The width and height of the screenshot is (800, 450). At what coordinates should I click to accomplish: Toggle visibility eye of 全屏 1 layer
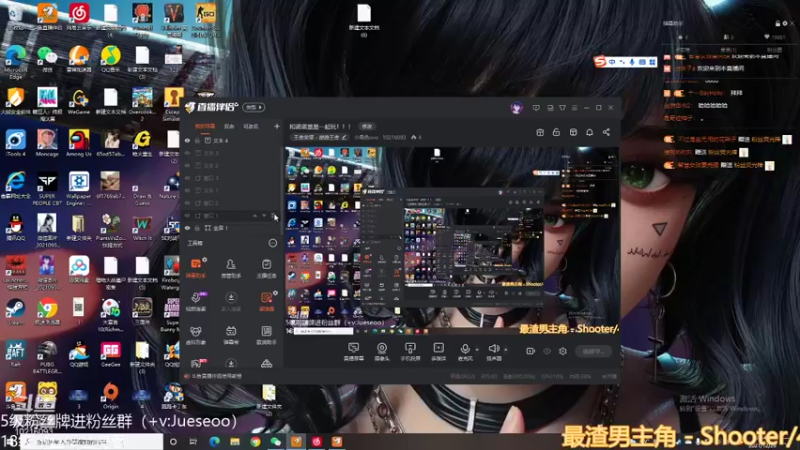187,228
